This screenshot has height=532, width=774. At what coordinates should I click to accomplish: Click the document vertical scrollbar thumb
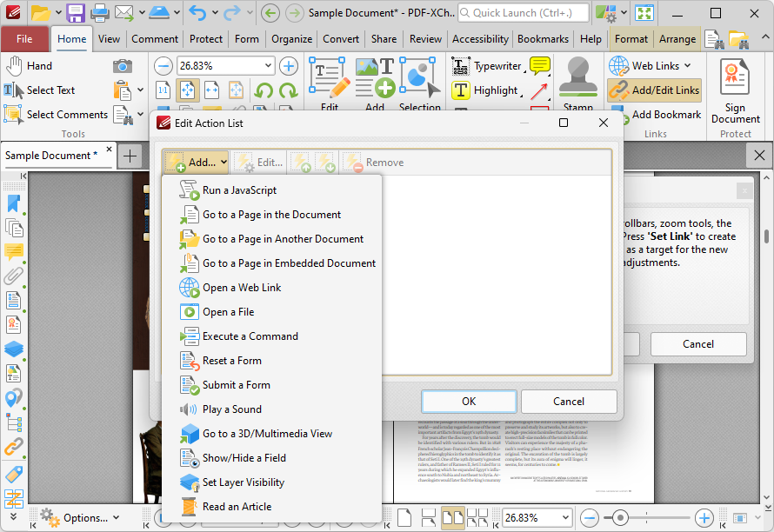tap(766, 236)
